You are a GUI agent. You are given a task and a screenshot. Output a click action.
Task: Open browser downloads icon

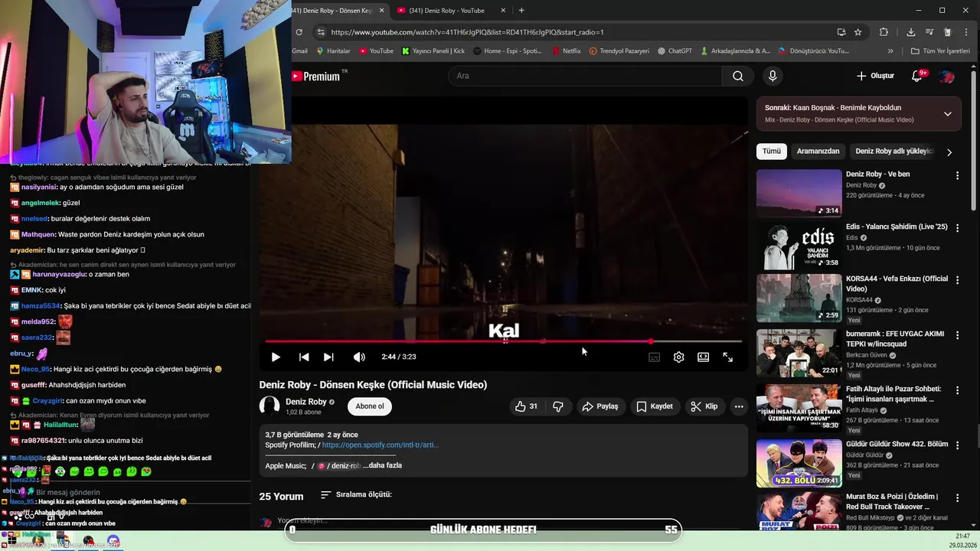click(911, 32)
